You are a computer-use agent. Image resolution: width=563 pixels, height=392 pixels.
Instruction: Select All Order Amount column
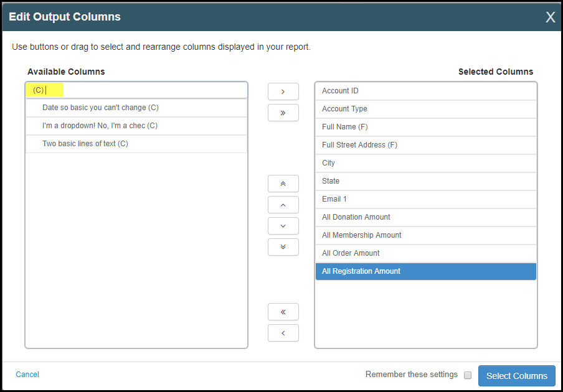pyautogui.click(x=426, y=253)
